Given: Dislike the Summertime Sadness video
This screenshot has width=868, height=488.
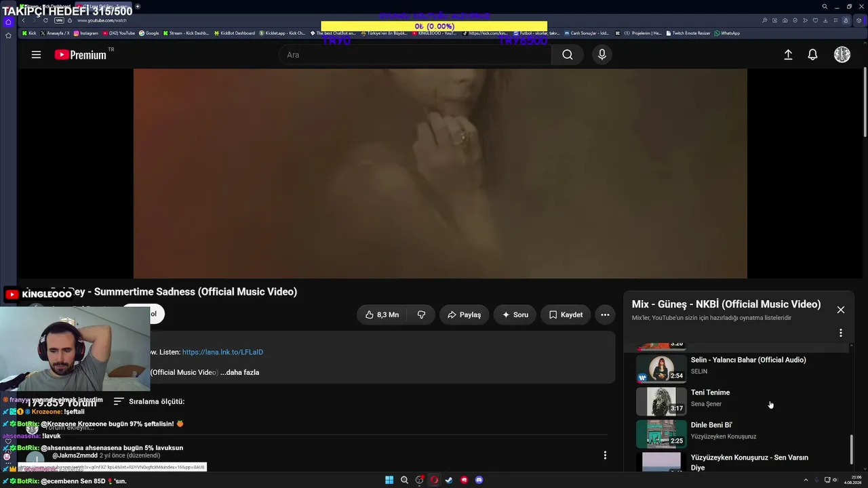Looking at the screenshot, I should tap(421, 314).
